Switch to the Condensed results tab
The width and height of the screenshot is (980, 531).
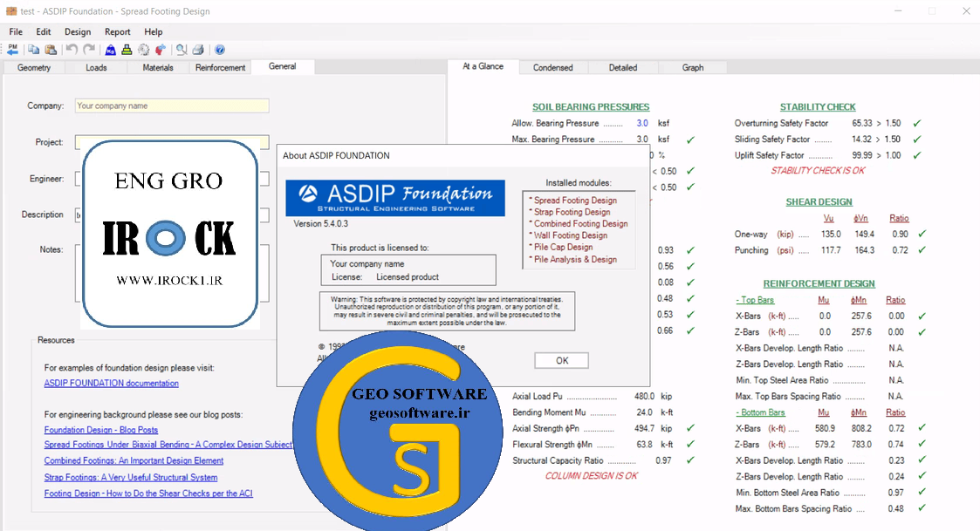552,67
